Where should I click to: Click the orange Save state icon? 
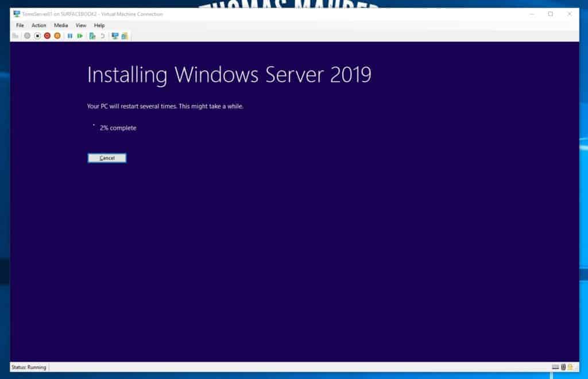[57, 36]
